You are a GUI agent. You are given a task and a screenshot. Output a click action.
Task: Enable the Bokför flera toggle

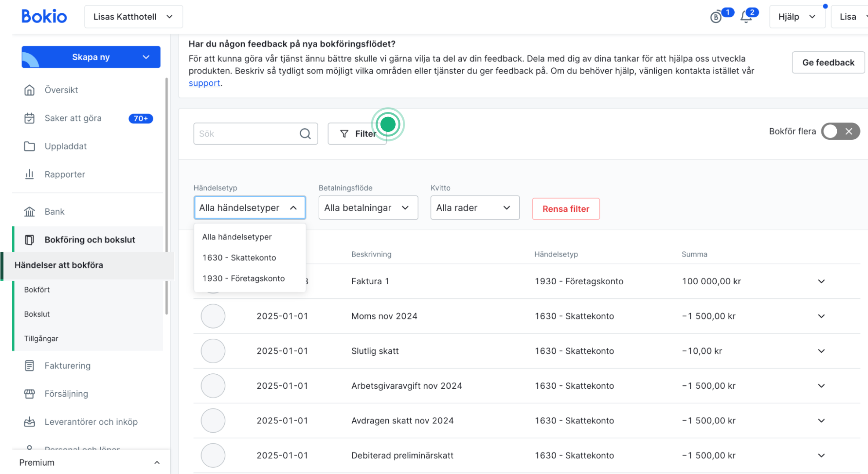tap(840, 131)
